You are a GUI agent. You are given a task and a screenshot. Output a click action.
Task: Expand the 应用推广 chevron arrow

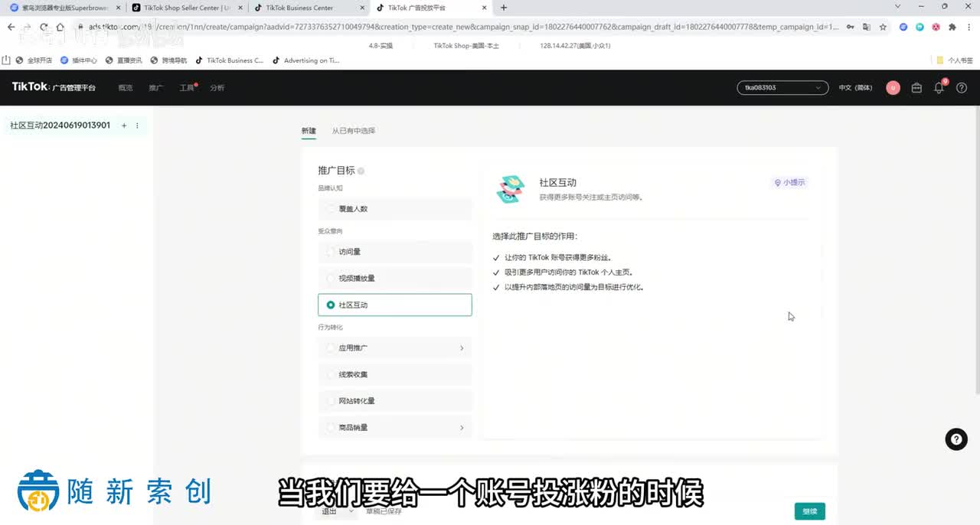[x=462, y=348]
